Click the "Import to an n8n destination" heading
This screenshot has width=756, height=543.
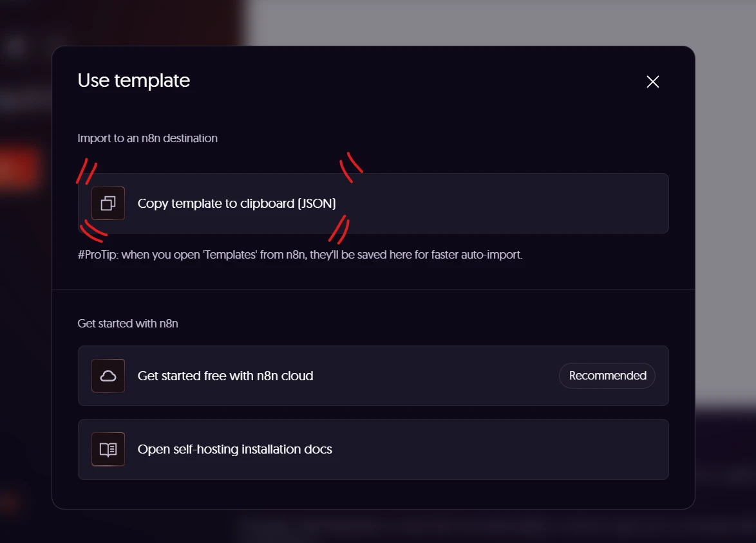(x=147, y=138)
